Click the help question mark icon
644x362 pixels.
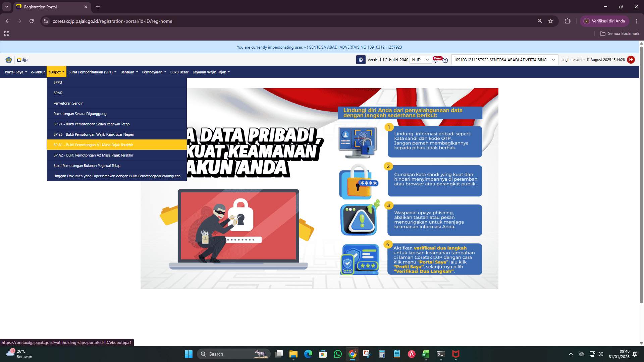pos(445,61)
